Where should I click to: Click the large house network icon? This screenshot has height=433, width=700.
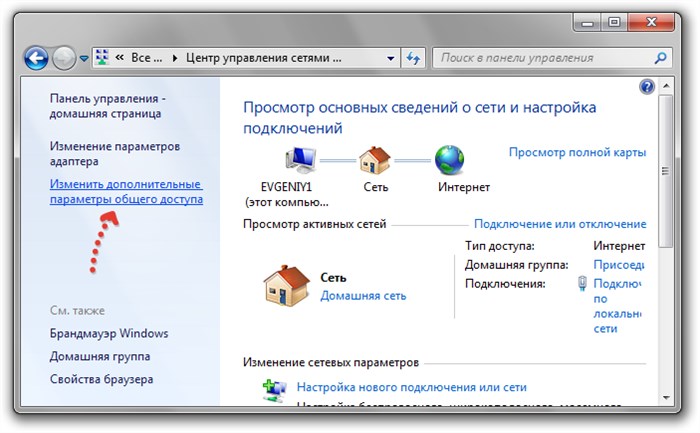pyautogui.click(x=286, y=285)
